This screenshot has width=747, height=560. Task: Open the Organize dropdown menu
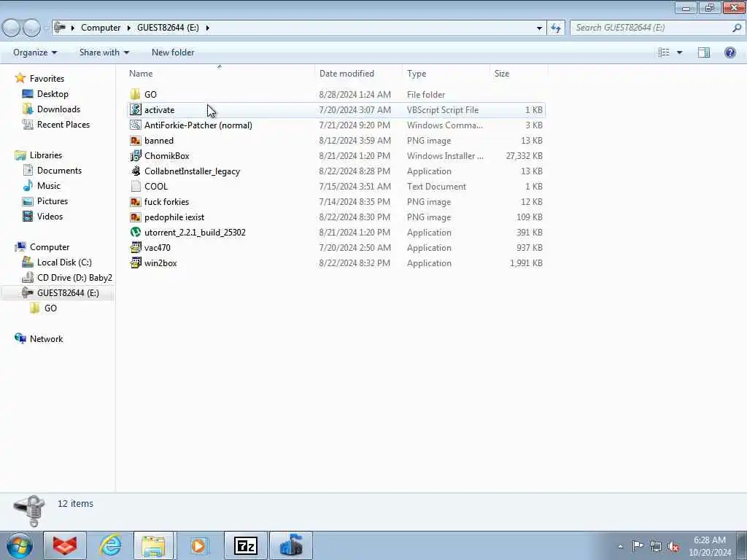click(35, 52)
